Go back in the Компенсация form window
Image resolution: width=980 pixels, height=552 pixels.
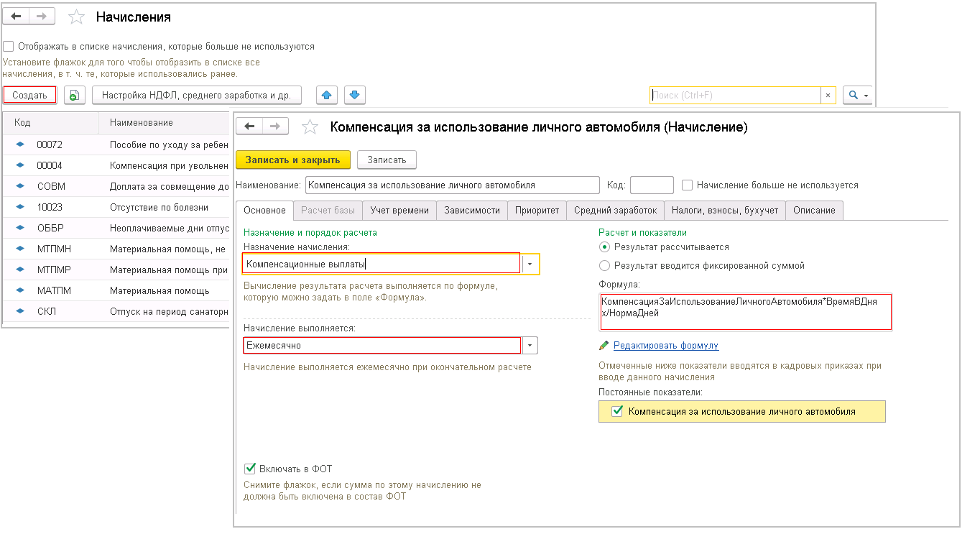coord(250,126)
